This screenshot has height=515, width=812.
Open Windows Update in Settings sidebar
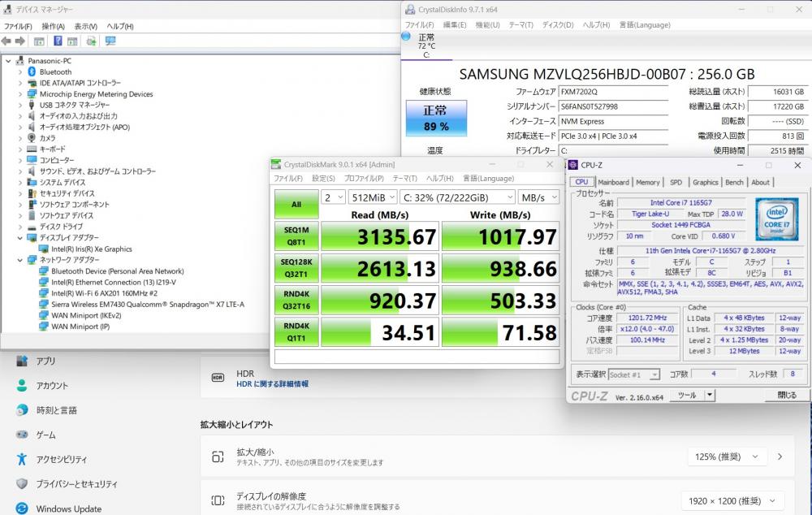pos(68,509)
